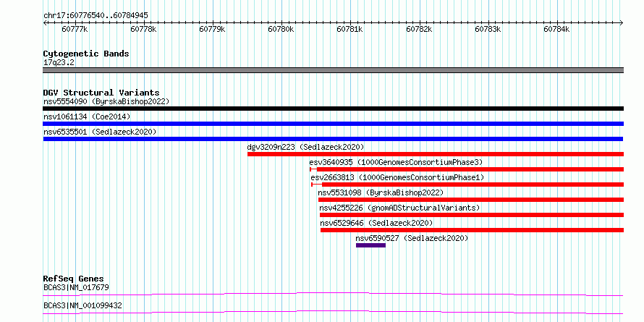Viewport: 644px width, 322px height.
Task: Click the red esv2663813 variant bar
Action: 467,185
